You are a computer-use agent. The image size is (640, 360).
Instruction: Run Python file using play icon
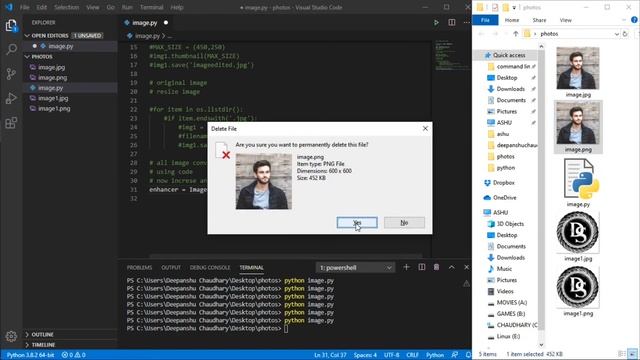436,22
